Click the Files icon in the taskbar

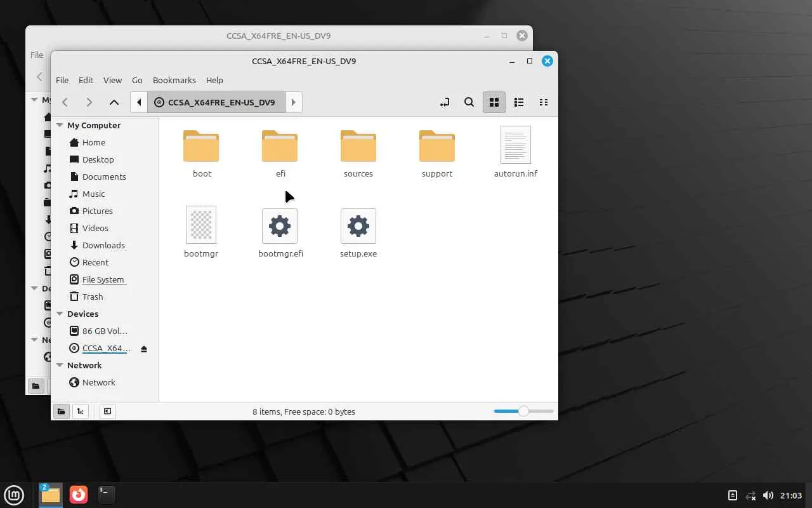pos(50,495)
